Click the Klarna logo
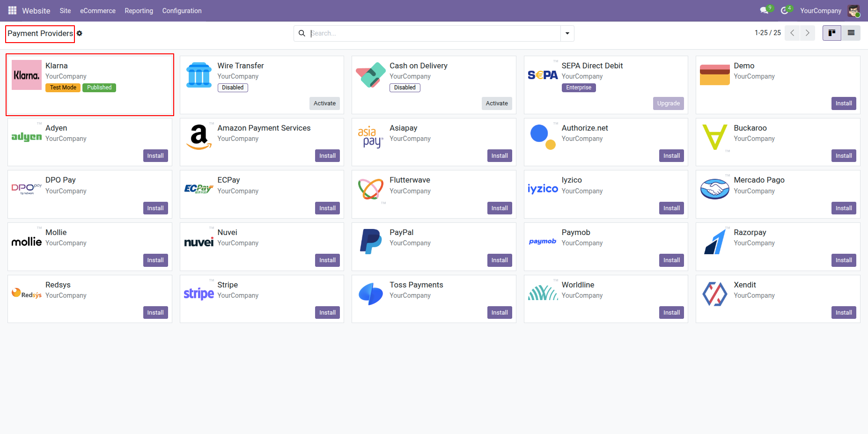 [x=27, y=75]
